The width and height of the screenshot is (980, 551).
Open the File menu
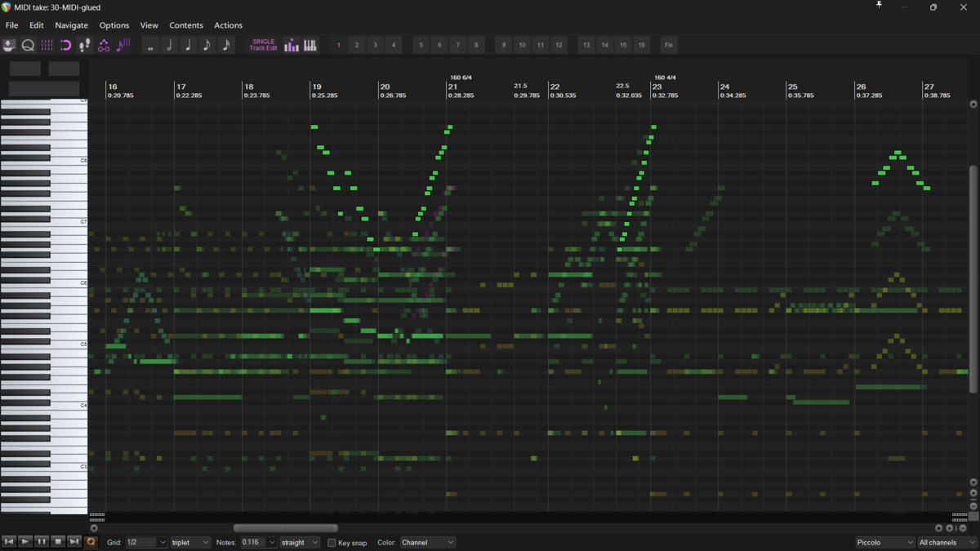pyautogui.click(x=11, y=25)
